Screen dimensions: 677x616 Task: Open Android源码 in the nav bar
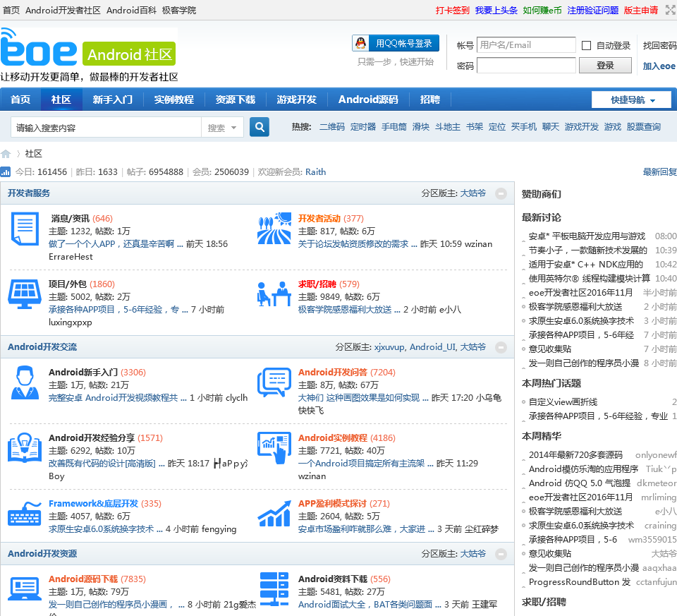click(x=368, y=99)
